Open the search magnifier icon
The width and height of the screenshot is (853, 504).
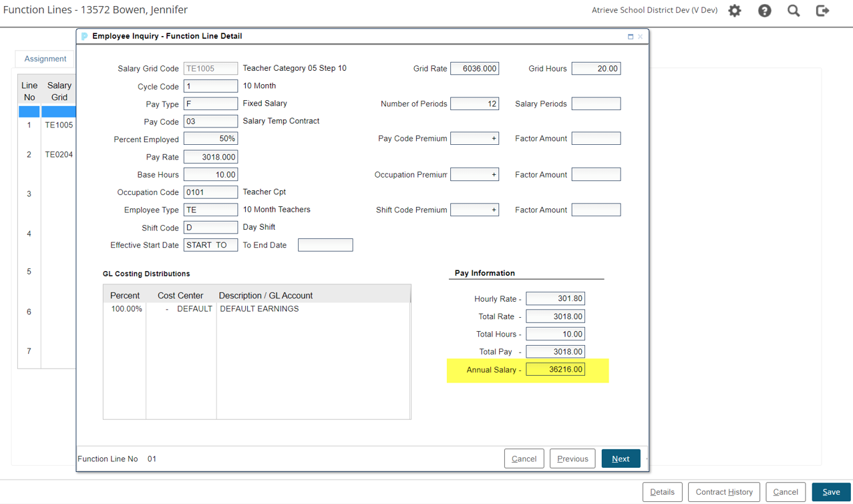794,11
